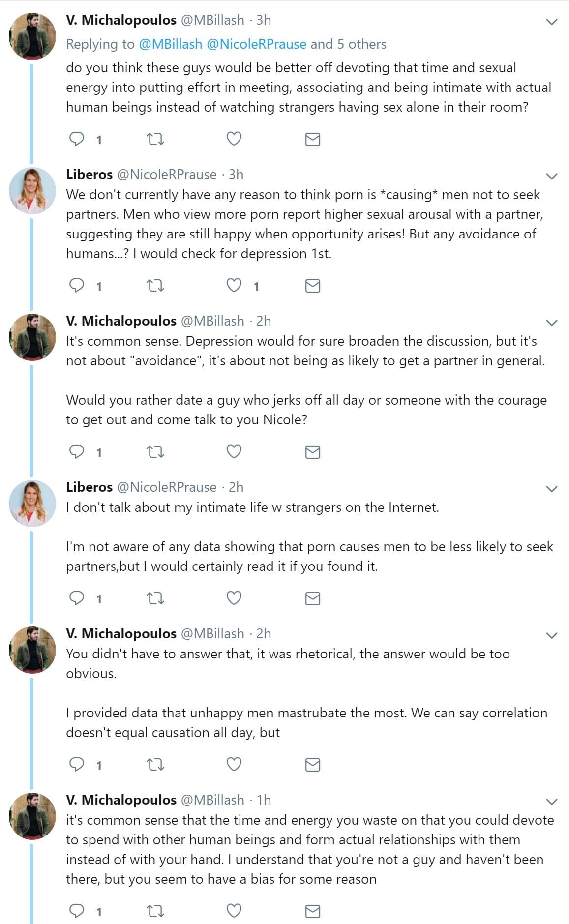Send the depression tweet via direct message

(x=313, y=286)
